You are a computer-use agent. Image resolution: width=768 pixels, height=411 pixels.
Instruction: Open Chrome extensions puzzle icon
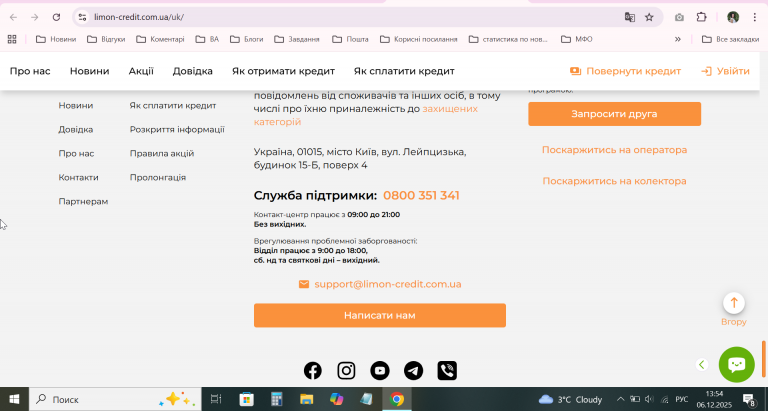(x=701, y=17)
